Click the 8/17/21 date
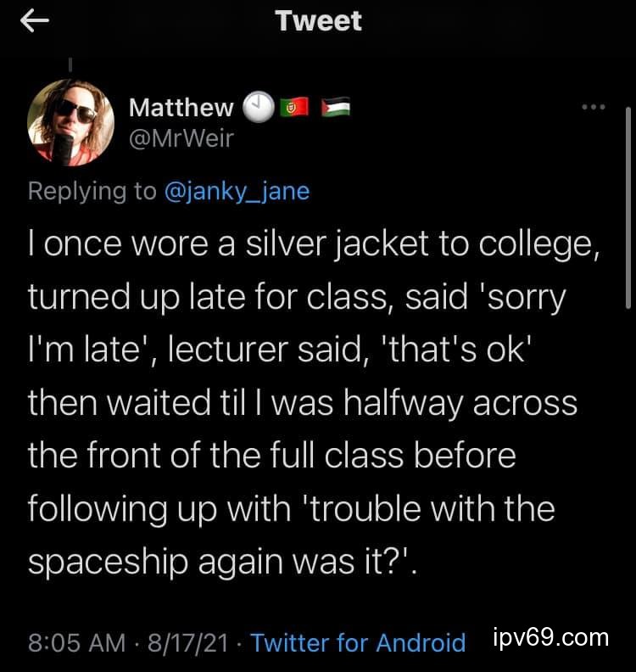 click(188, 642)
